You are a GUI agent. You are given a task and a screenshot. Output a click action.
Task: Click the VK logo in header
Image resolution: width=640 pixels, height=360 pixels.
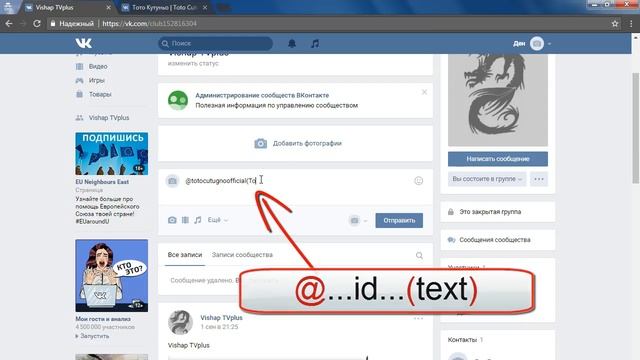(84, 43)
